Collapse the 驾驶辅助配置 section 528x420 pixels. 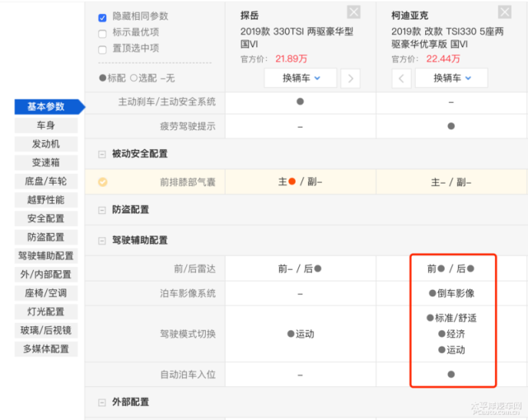101,240
